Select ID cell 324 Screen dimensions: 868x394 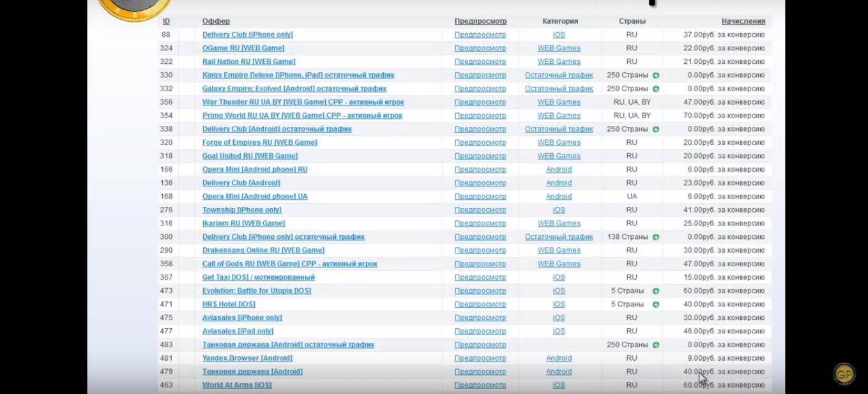[166, 48]
